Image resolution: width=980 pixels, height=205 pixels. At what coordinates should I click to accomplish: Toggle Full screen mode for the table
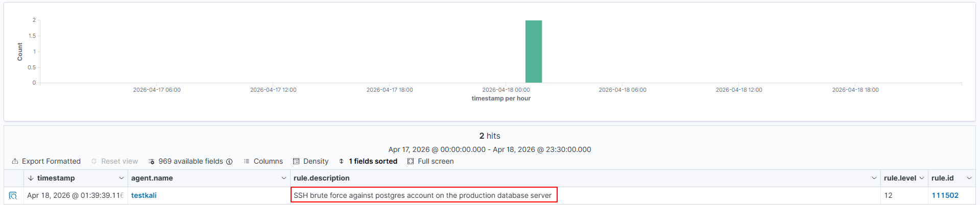431,161
